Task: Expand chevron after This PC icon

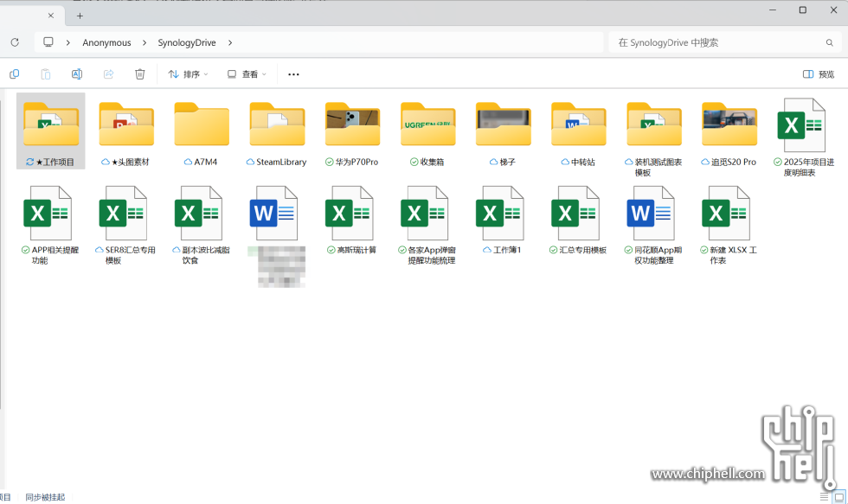Action: (x=67, y=42)
